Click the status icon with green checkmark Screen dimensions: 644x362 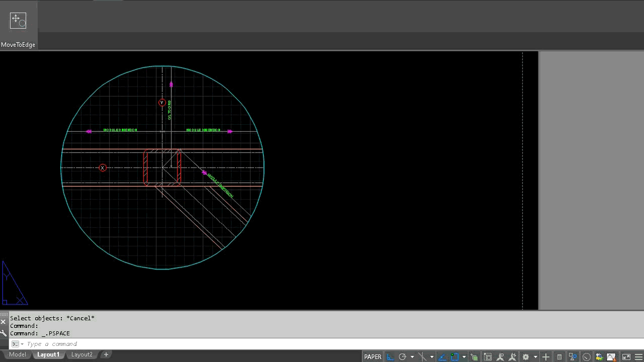click(x=599, y=357)
